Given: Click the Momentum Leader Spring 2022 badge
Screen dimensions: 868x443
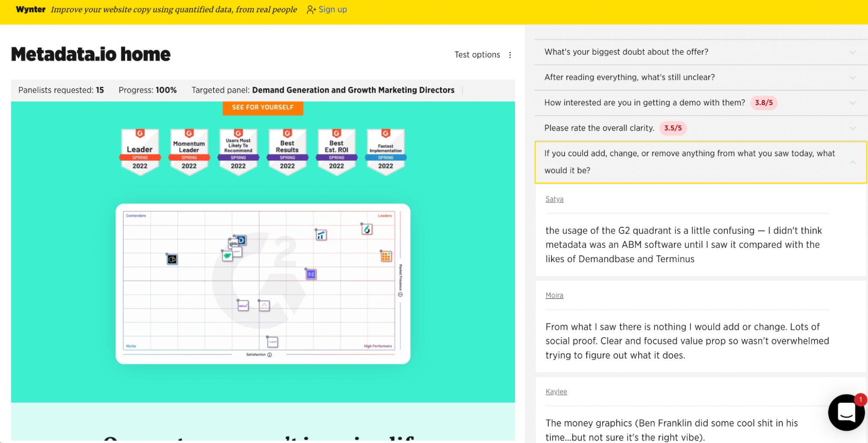Looking at the screenshot, I should 189,151.
